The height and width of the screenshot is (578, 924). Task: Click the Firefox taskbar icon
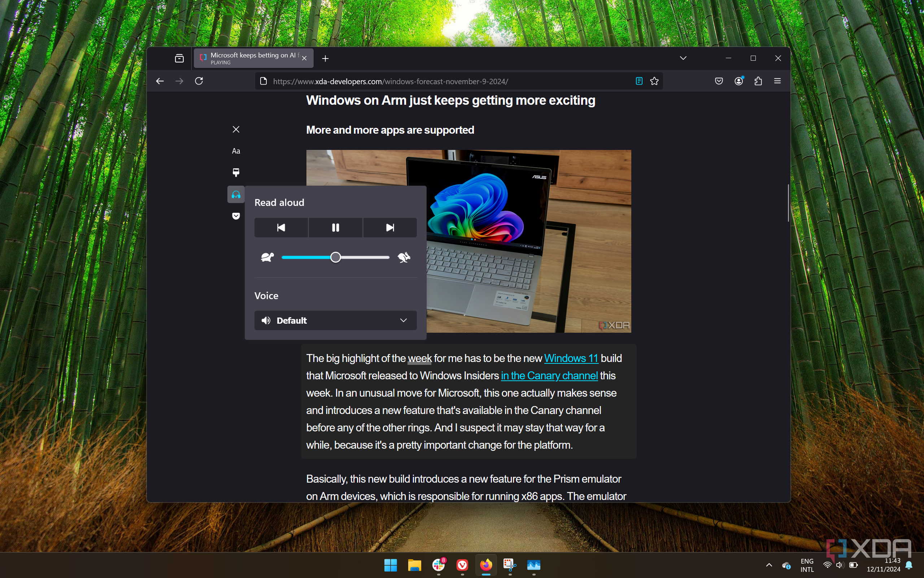486,565
